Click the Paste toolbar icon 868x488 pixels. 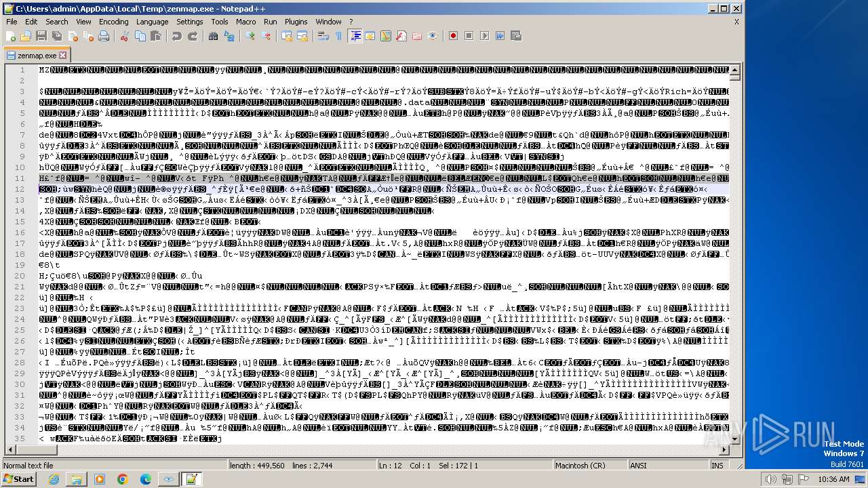point(156,36)
